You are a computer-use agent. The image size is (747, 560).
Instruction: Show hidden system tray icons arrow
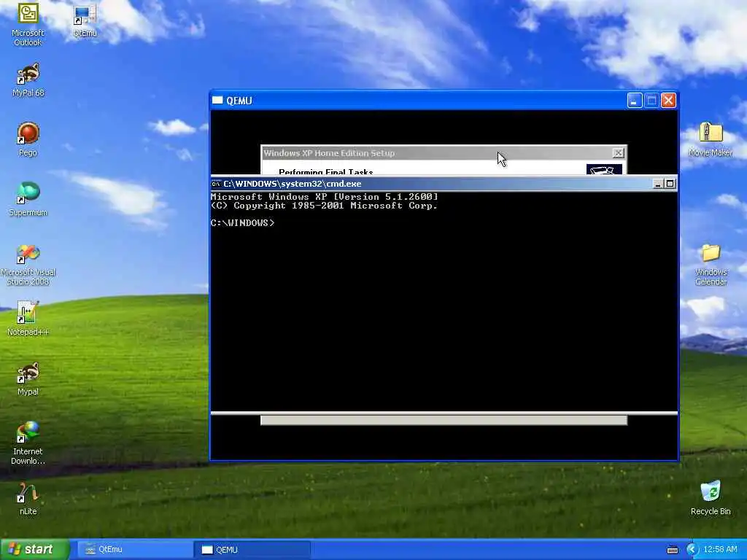pos(692,550)
